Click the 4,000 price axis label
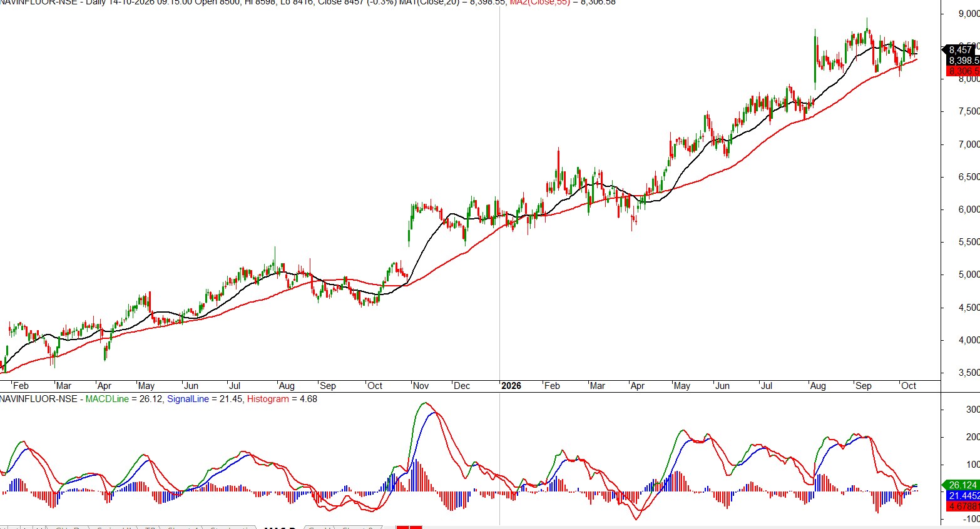 [x=969, y=340]
